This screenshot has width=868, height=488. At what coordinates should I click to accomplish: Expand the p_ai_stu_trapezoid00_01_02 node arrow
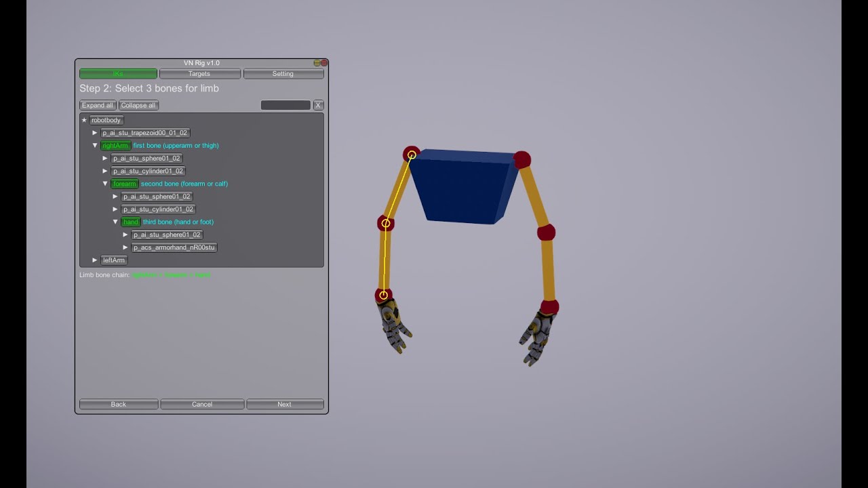tap(95, 133)
